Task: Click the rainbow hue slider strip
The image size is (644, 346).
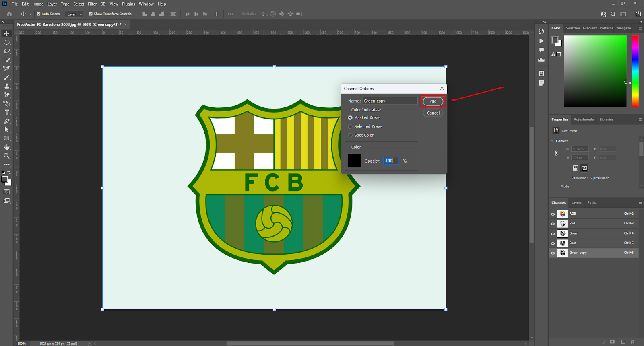Action: click(635, 71)
